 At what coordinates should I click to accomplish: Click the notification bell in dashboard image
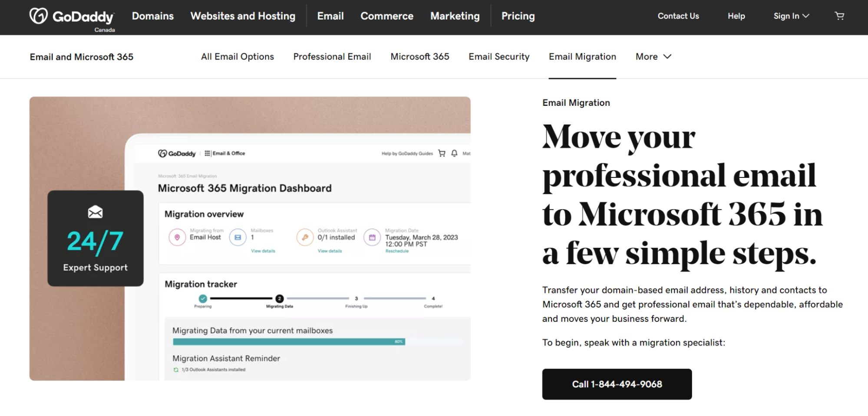click(454, 153)
